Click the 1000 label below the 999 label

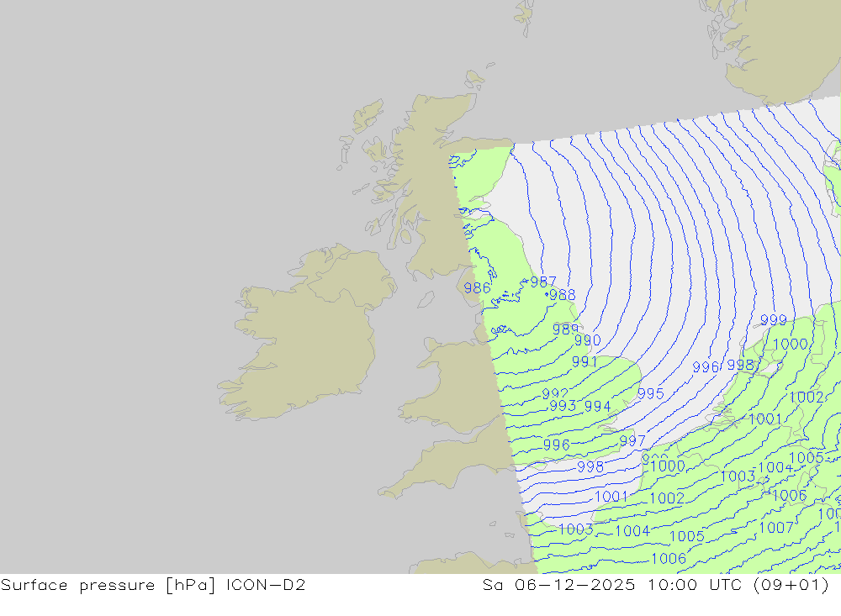coord(790,345)
